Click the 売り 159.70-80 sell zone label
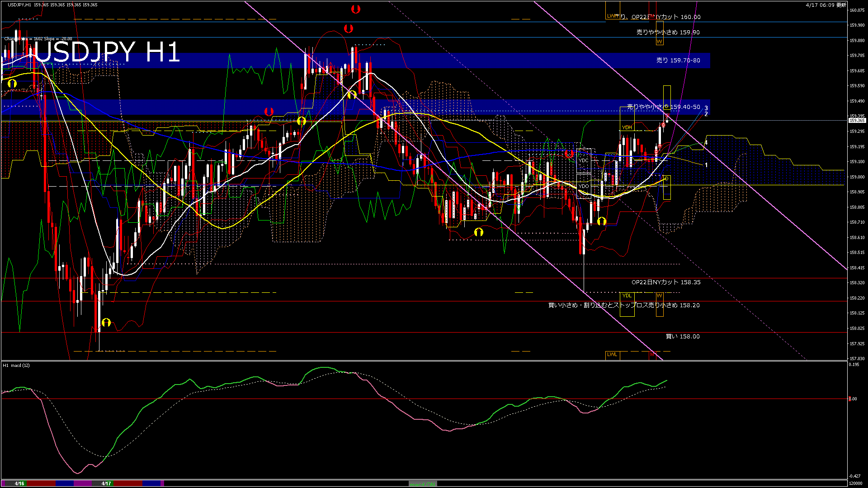This screenshot has height=488, width=868. 678,60
